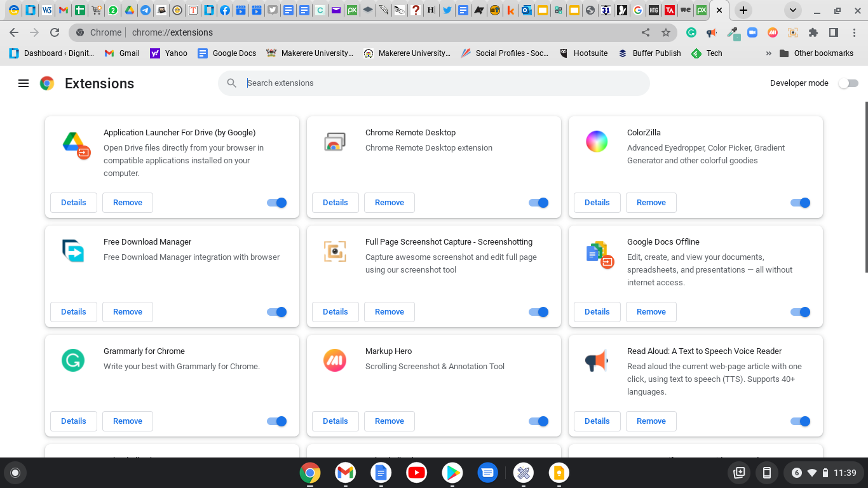
Task: Turn off Chrome Remote Desktop extension
Action: tap(539, 203)
